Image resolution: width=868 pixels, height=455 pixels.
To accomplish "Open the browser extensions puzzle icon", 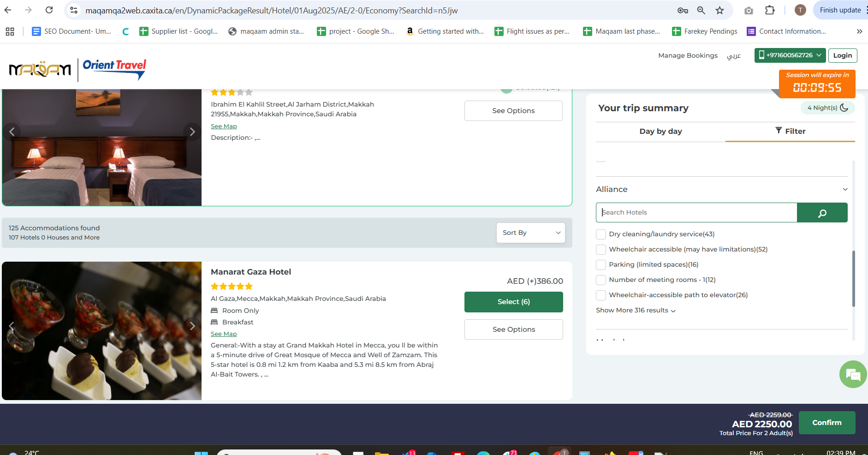I will tap(770, 10).
